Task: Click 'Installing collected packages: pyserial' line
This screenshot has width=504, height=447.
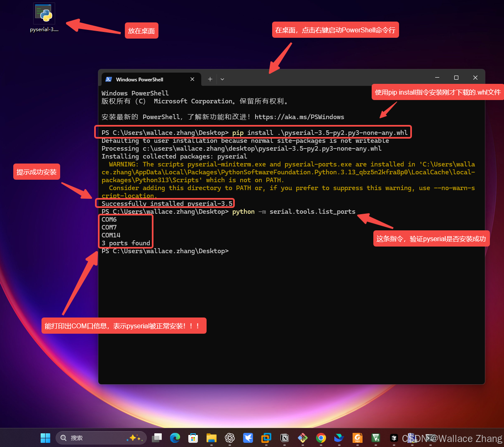Action: (174, 156)
